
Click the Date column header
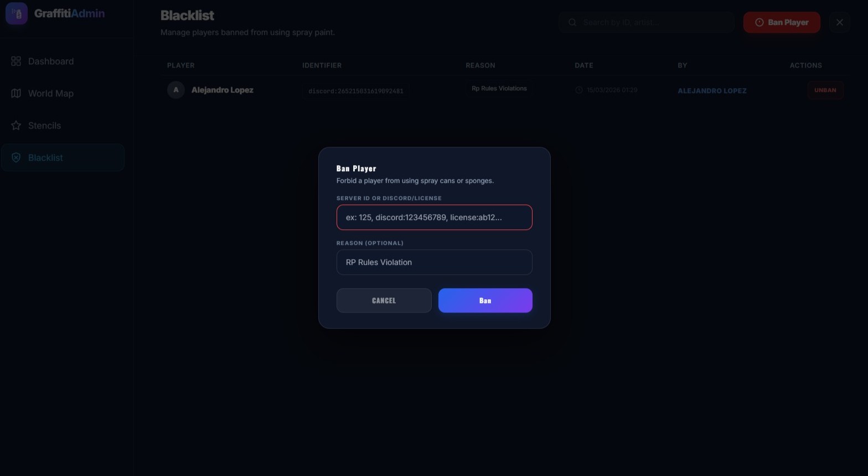click(583, 65)
